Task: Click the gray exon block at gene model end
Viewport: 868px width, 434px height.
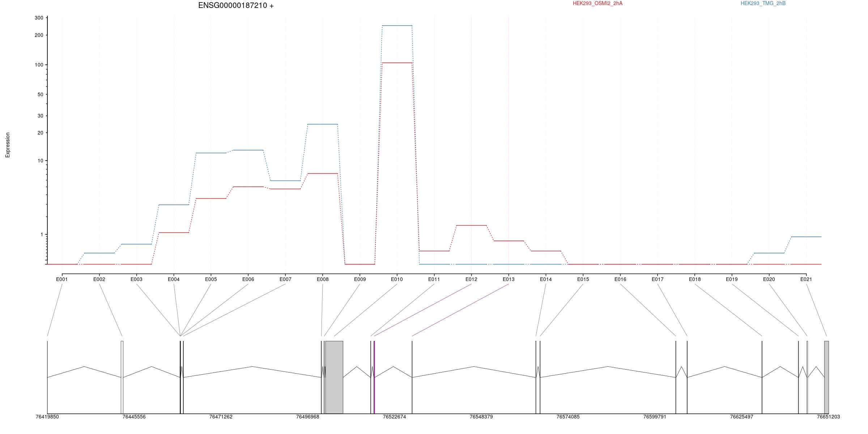Action: [x=826, y=377]
